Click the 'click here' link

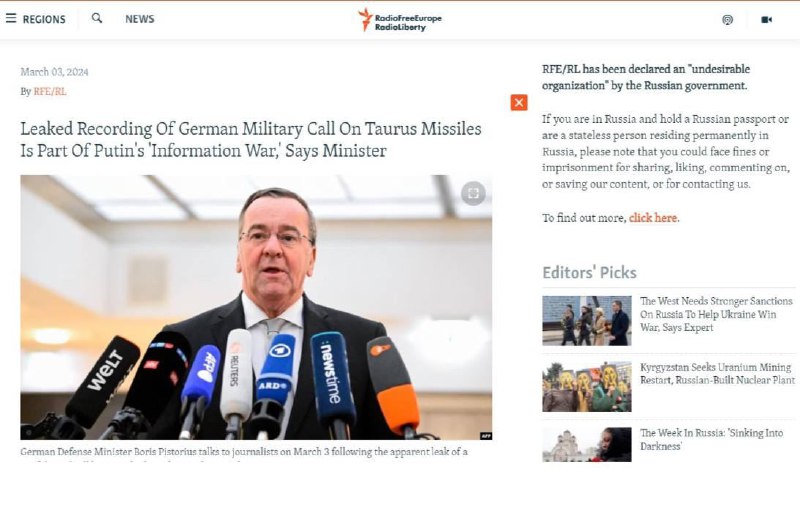(x=653, y=218)
